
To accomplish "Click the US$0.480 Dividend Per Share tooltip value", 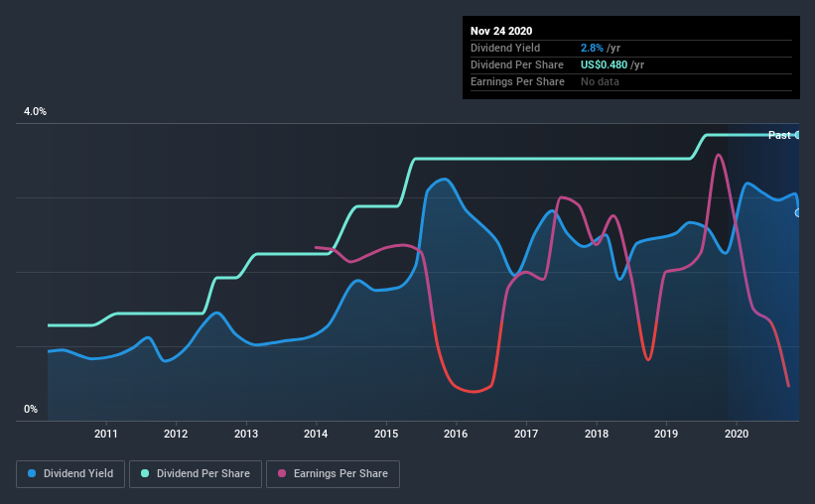I will coord(604,64).
